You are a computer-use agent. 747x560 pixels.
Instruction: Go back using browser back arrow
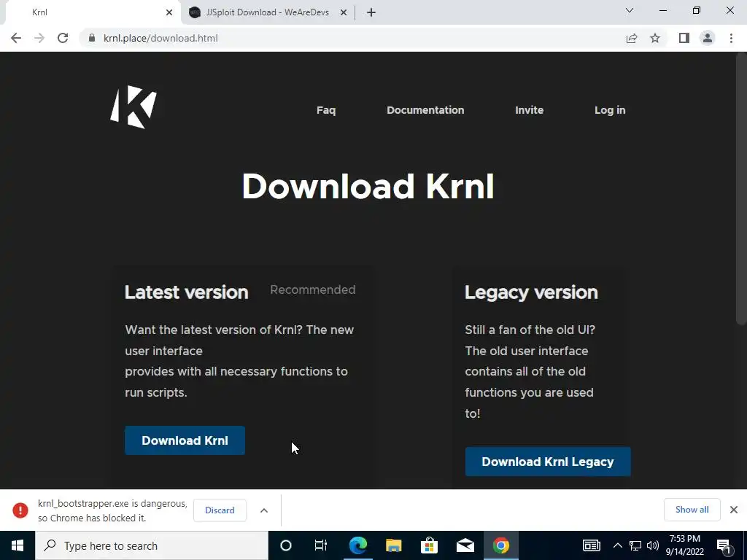[16, 38]
